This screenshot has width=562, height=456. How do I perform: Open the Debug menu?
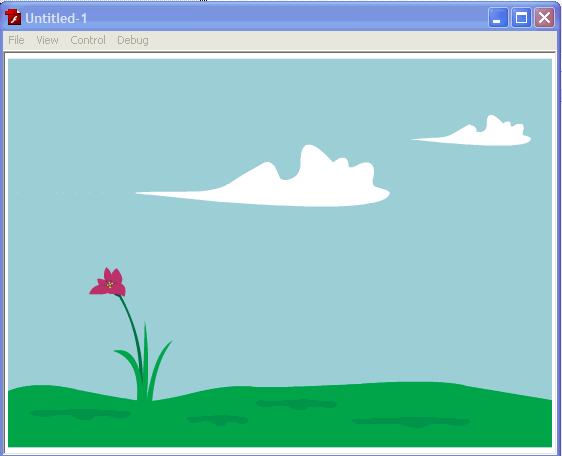tap(133, 40)
